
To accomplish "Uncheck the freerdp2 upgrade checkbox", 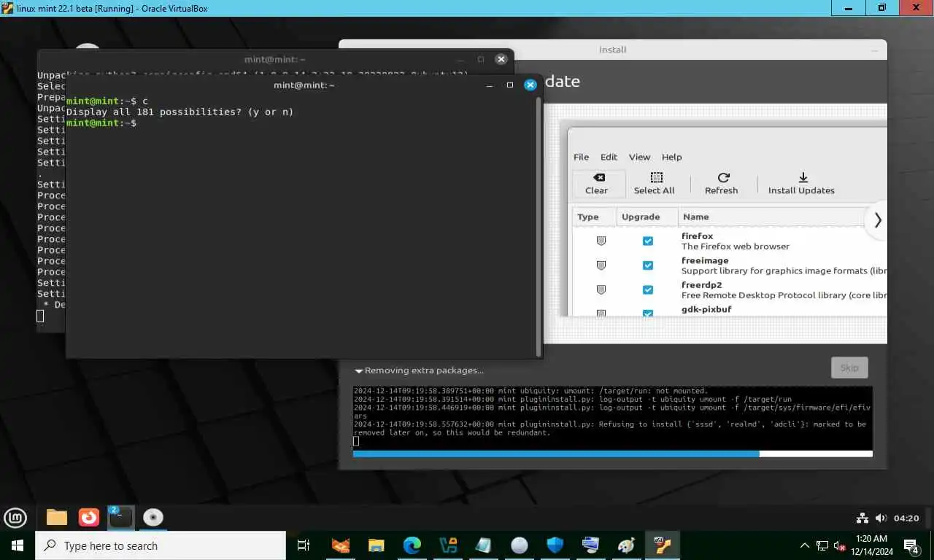I will coord(648,289).
